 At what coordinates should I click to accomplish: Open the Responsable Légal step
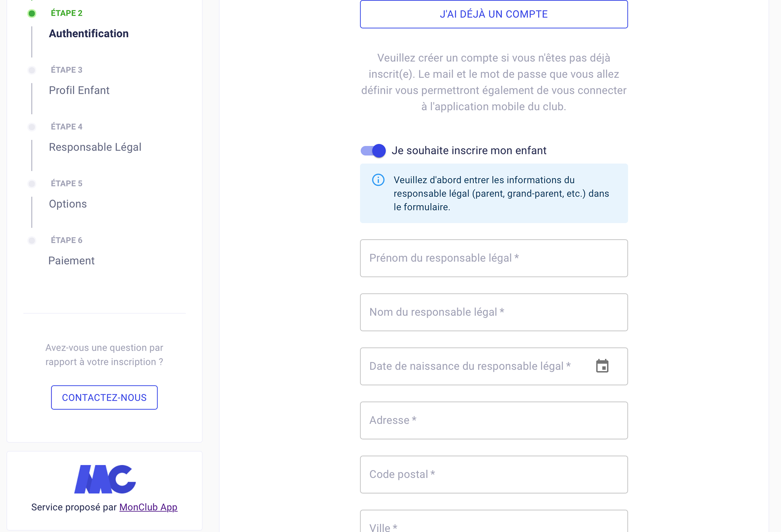(x=95, y=147)
